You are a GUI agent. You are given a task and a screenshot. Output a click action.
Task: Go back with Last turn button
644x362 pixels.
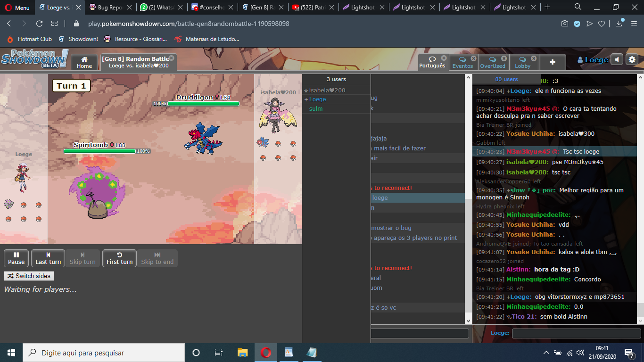click(x=48, y=258)
